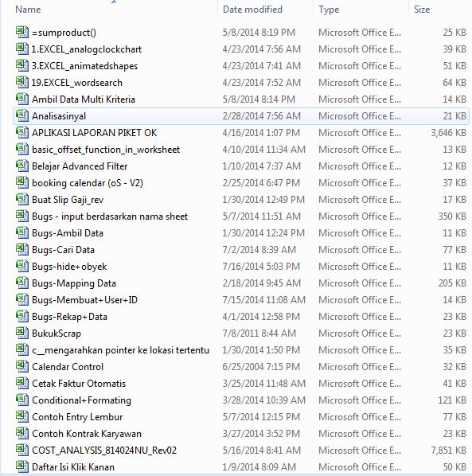Image resolution: width=472 pixels, height=476 pixels.
Task: Select file name 'APLIKASI LAPORAN PIKET OK'
Action: (x=95, y=133)
